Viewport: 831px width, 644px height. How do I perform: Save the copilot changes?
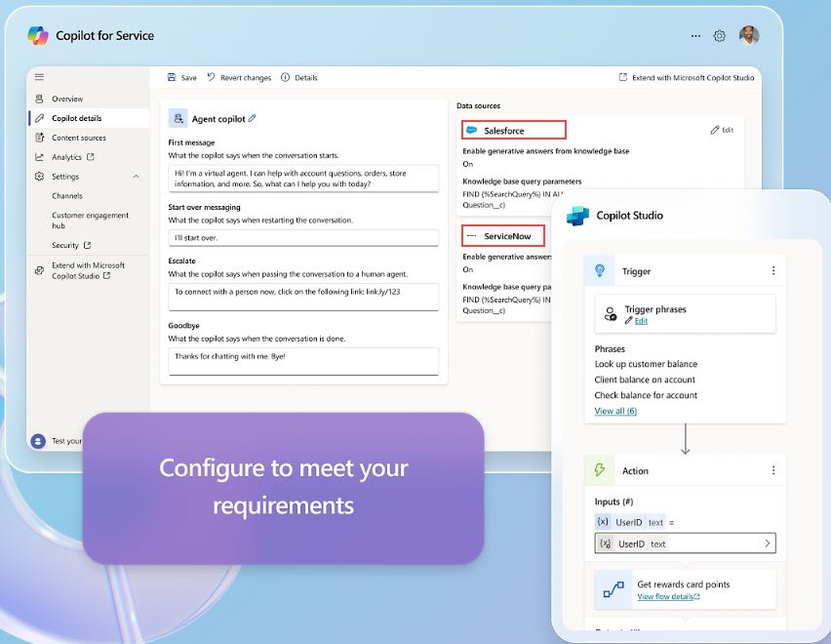(182, 77)
